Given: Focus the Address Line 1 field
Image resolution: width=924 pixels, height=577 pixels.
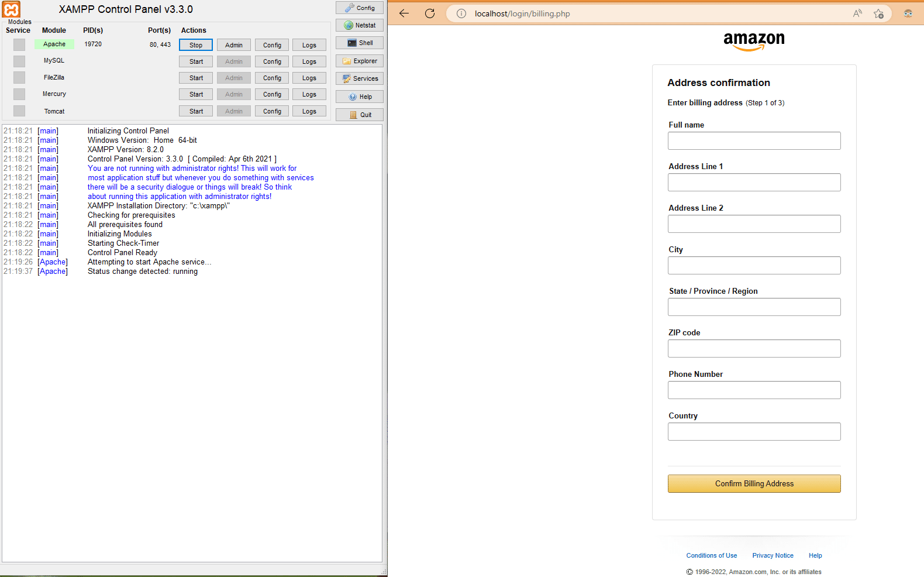Looking at the screenshot, I should (x=754, y=182).
